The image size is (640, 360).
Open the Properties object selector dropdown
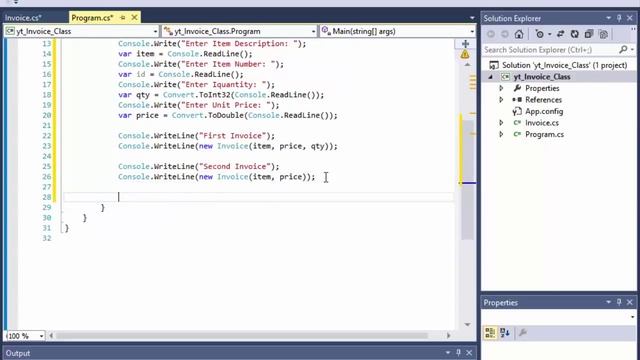click(x=632, y=317)
